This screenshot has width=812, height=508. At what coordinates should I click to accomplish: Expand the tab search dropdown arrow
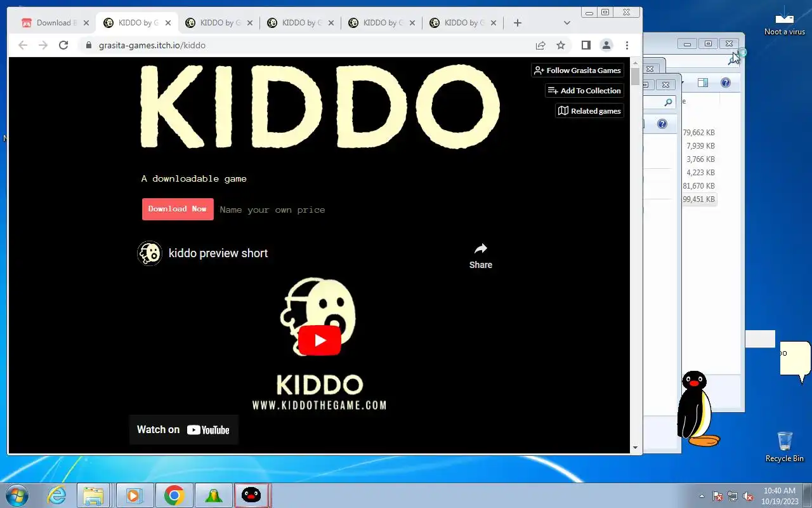(x=567, y=23)
